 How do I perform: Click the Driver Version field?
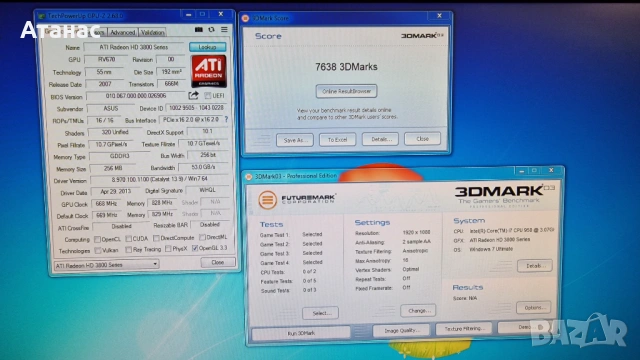pyautogui.click(x=159, y=179)
